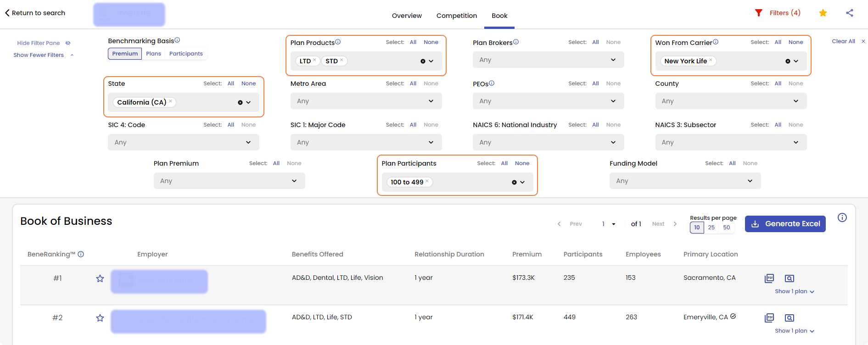This screenshot has width=868, height=345.
Task: Click info icon beside BeneRanking column
Action: pos(81,254)
